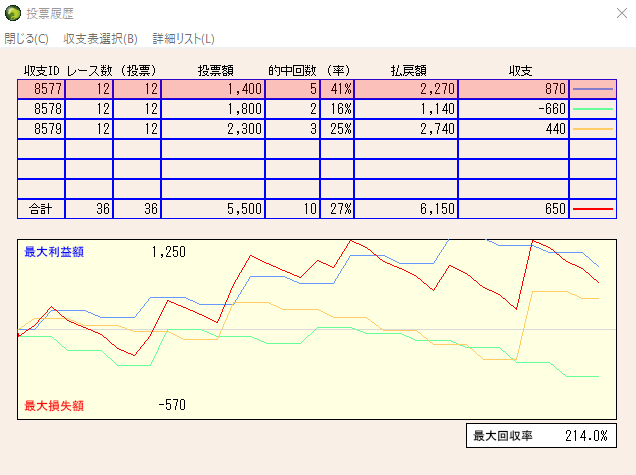636x475 pixels.
Task: Click 投票額 value 2,300
Action: (x=245, y=129)
